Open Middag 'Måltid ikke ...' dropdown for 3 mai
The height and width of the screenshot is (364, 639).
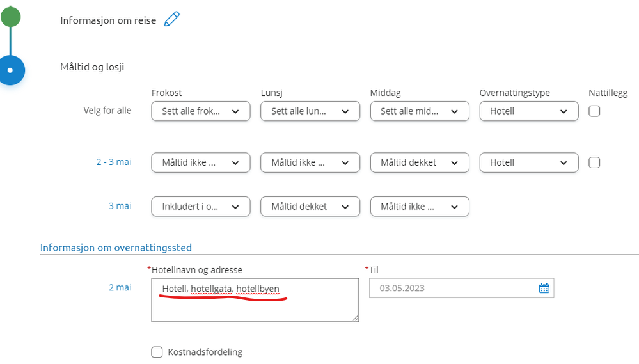pyautogui.click(x=420, y=207)
